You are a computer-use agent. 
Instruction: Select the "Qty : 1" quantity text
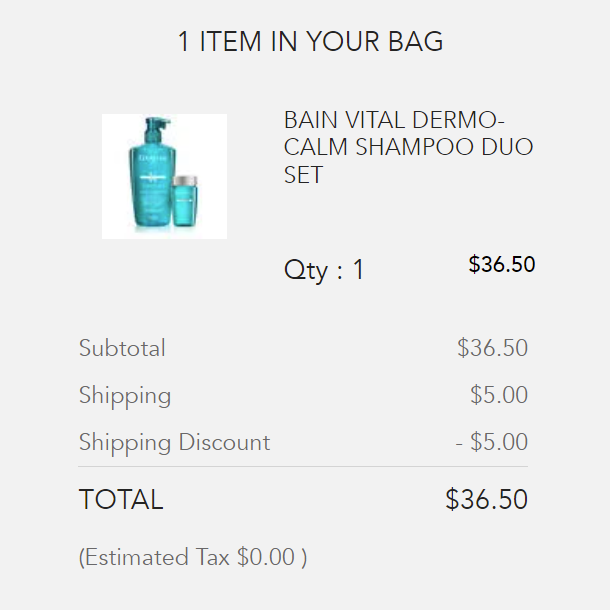324,270
